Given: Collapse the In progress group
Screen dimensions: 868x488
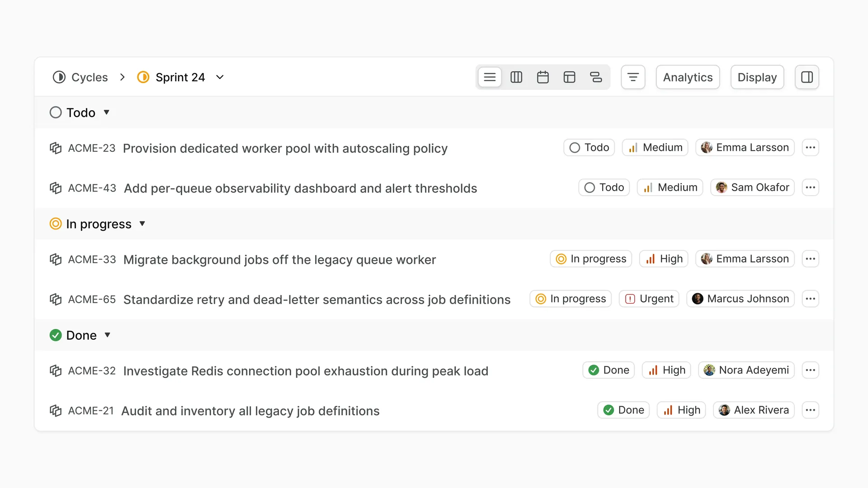Looking at the screenshot, I should 142,224.
